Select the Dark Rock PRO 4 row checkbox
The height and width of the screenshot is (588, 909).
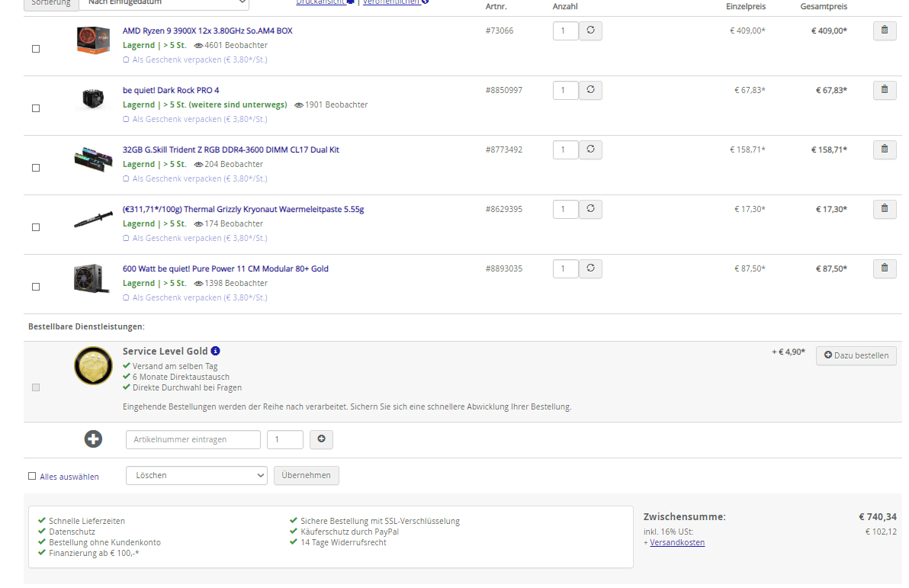click(36, 108)
